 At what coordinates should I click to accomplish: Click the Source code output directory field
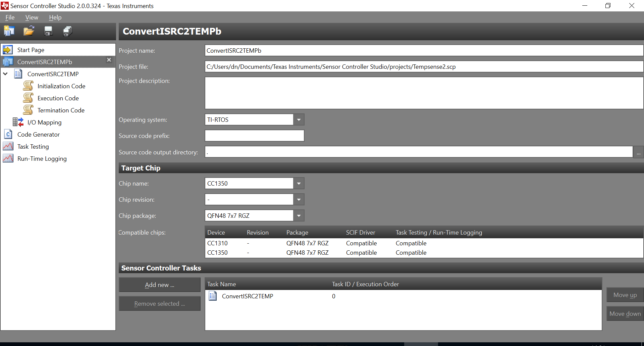(419, 152)
